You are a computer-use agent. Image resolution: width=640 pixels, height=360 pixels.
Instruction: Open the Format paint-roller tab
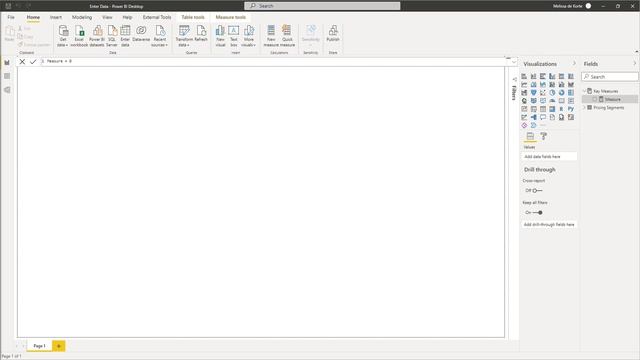pos(544,136)
